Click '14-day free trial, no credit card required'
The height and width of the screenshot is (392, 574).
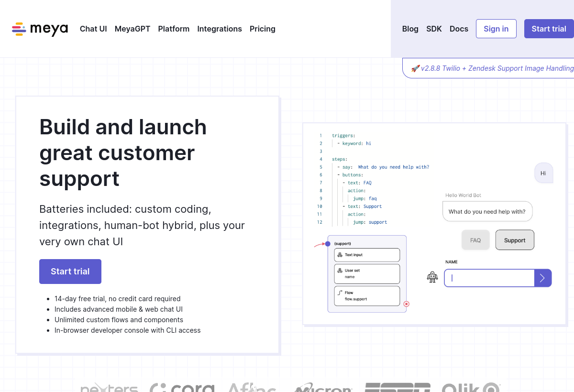pyautogui.click(x=118, y=299)
